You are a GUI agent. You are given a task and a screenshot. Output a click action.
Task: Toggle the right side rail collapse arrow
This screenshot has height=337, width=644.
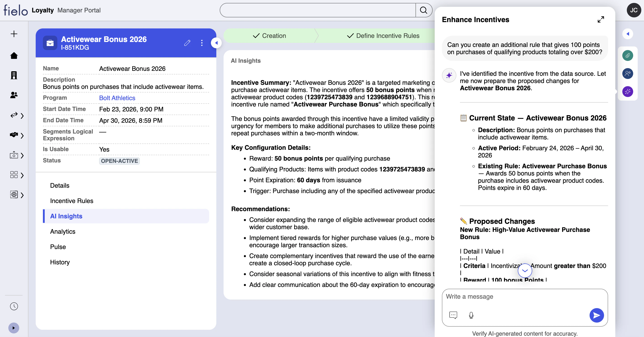click(x=628, y=34)
